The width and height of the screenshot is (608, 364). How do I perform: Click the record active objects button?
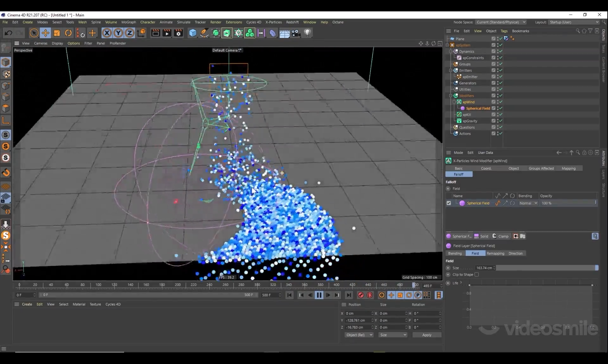click(361, 295)
